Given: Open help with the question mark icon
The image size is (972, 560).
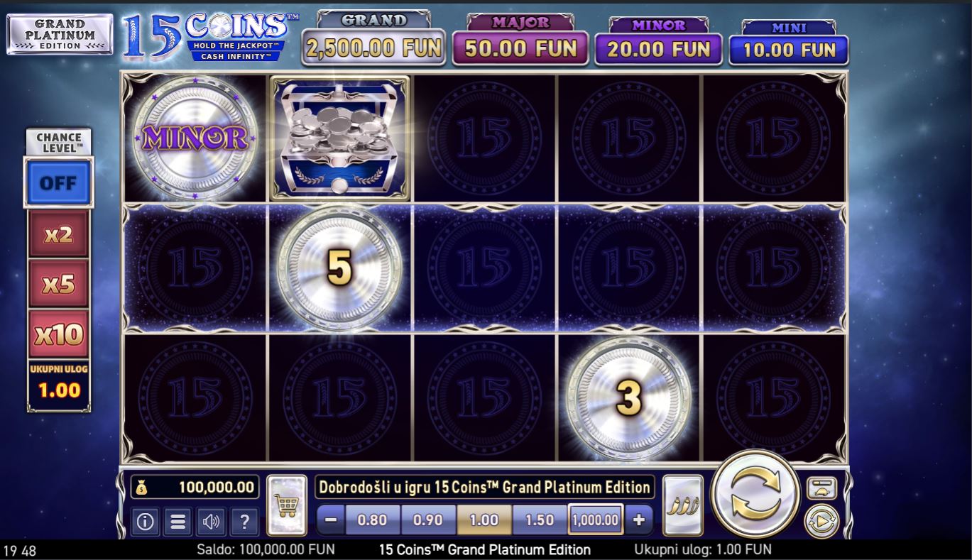Looking at the screenshot, I should tap(244, 522).
